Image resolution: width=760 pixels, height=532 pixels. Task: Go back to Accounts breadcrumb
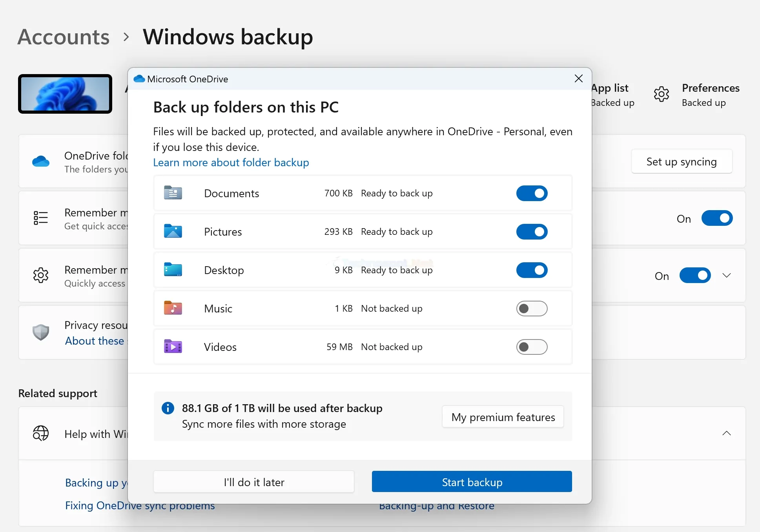64,37
